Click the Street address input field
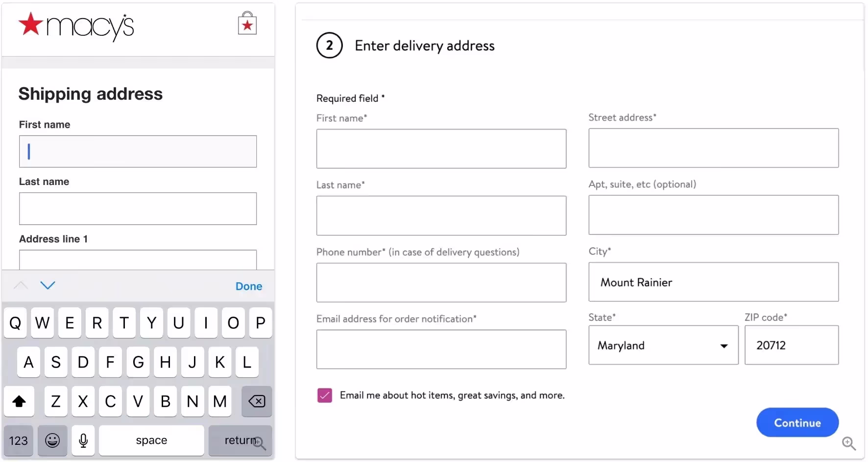Image resolution: width=868 pixels, height=462 pixels. click(713, 148)
